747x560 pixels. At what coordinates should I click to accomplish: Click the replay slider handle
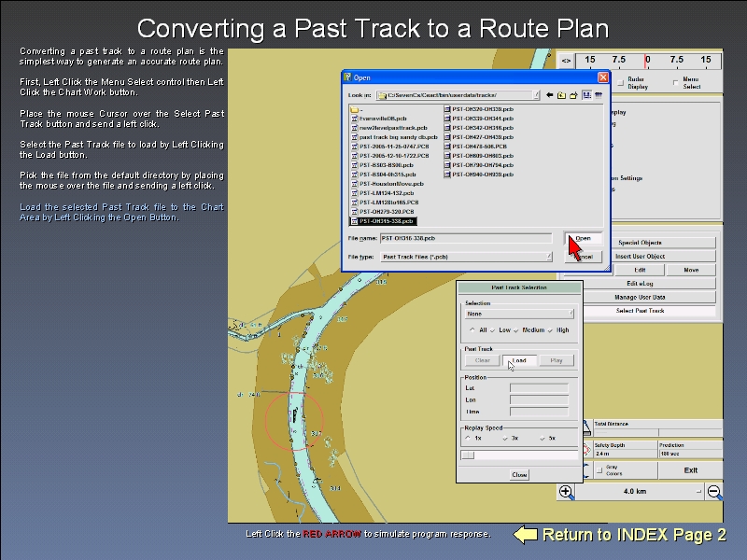pyautogui.click(x=469, y=455)
